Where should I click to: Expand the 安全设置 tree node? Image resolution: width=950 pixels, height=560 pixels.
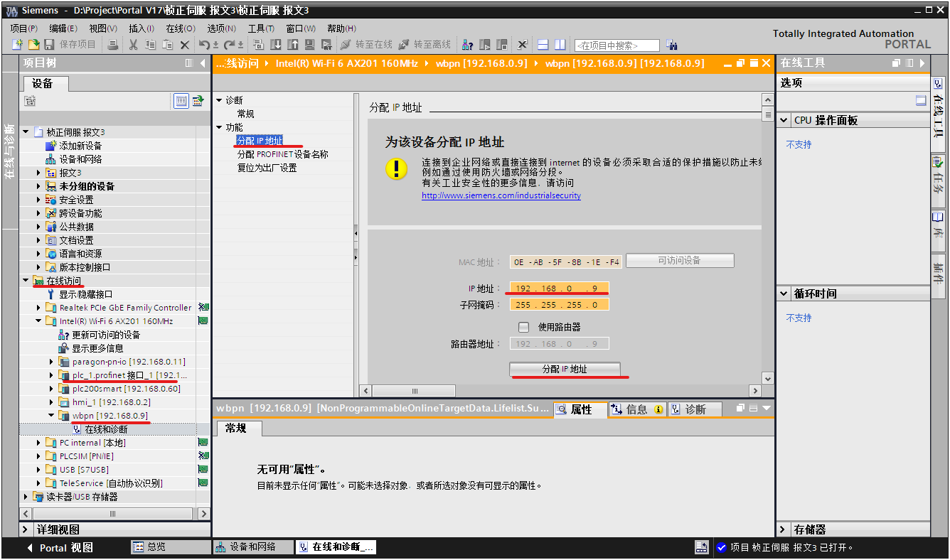coord(39,200)
